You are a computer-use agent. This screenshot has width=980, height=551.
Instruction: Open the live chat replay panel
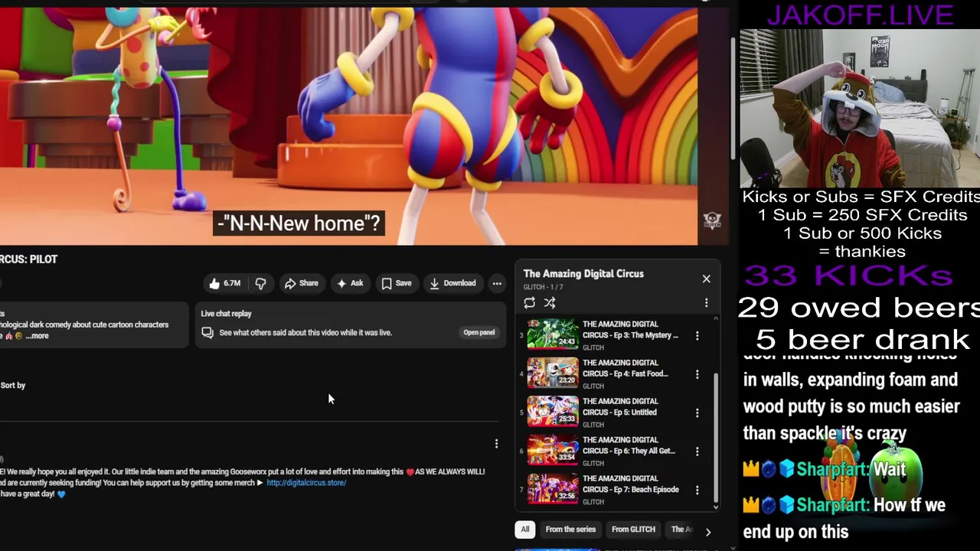click(x=479, y=332)
